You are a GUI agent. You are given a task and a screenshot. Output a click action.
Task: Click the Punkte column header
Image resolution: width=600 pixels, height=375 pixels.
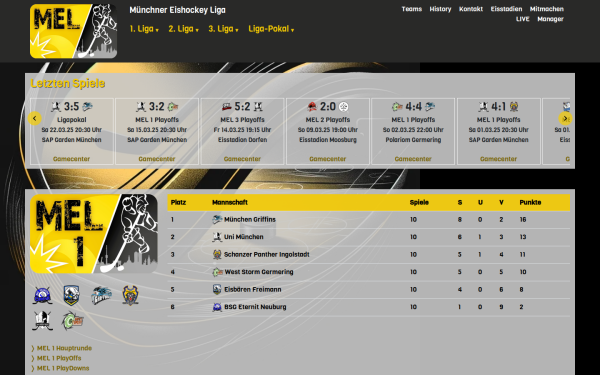point(530,202)
